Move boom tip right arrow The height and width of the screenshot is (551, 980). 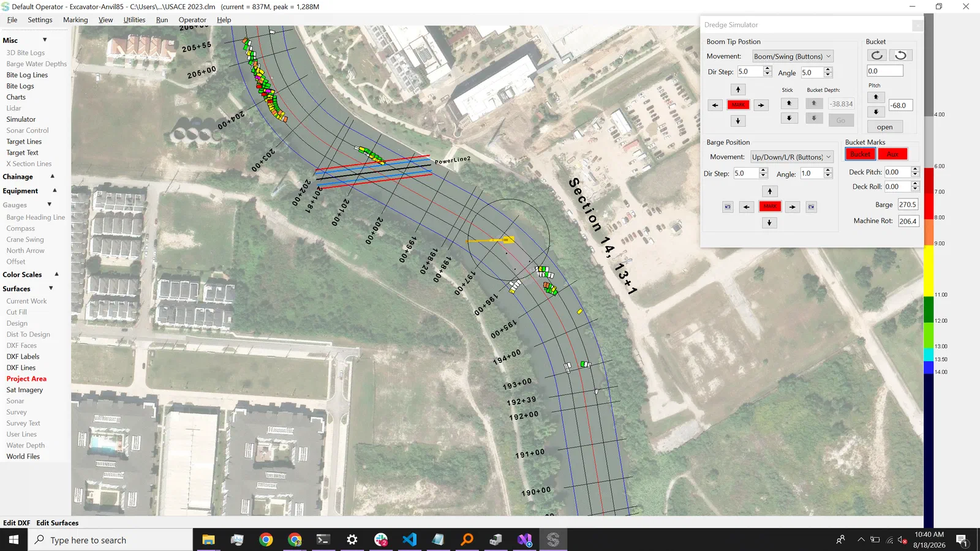coord(761,105)
